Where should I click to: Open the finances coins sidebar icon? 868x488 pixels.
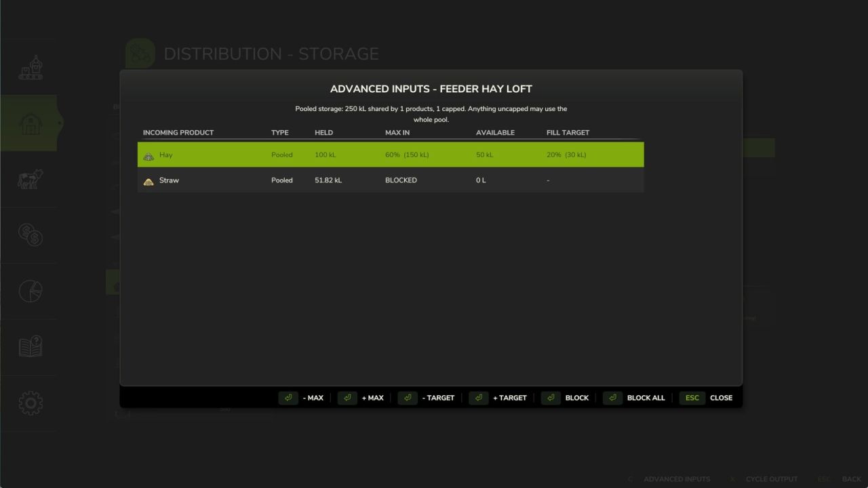point(30,235)
